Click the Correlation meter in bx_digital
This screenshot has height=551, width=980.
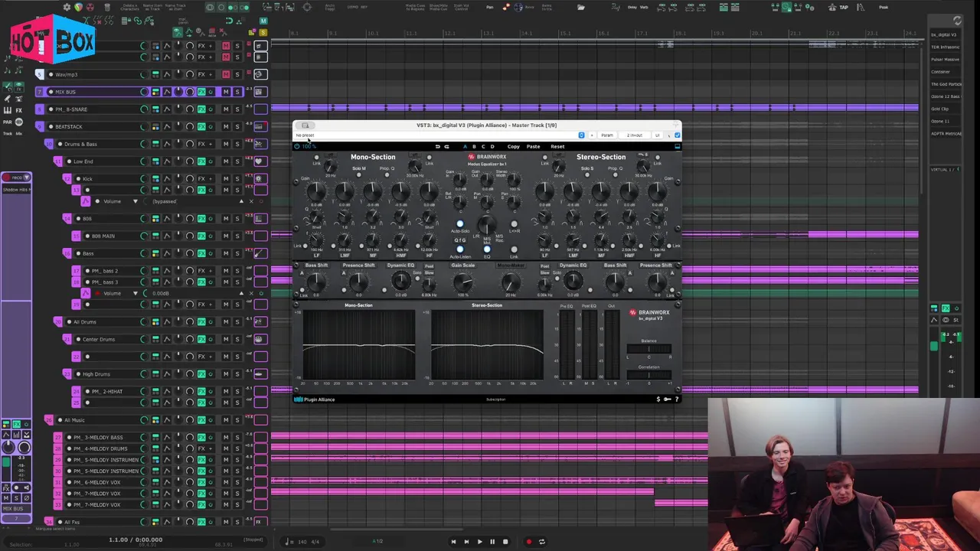[x=649, y=375]
